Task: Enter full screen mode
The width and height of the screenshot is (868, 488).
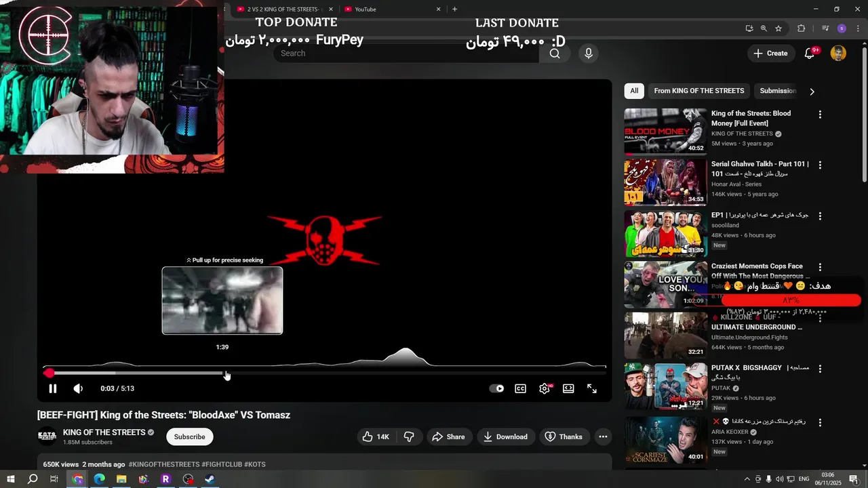Action: pos(592,388)
